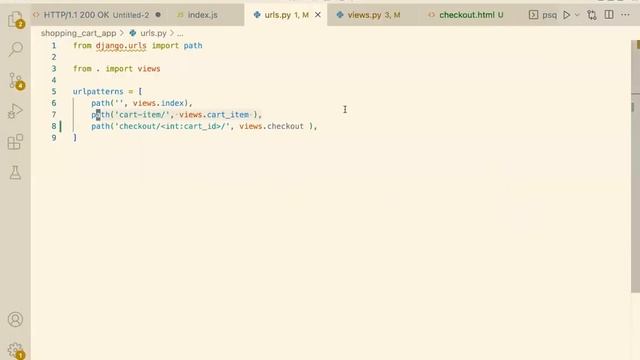This screenshot has height=360, width=640.
Task: Switch to the HTTP/1.1 200 OK Untitled-2 tab
Action: 96,15
